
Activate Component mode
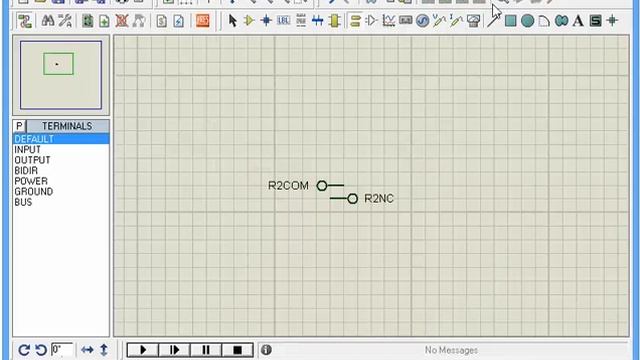(249, 20)
